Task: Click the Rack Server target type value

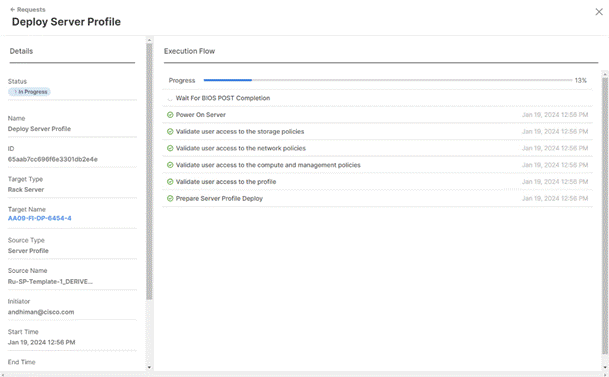Action: 26,189
